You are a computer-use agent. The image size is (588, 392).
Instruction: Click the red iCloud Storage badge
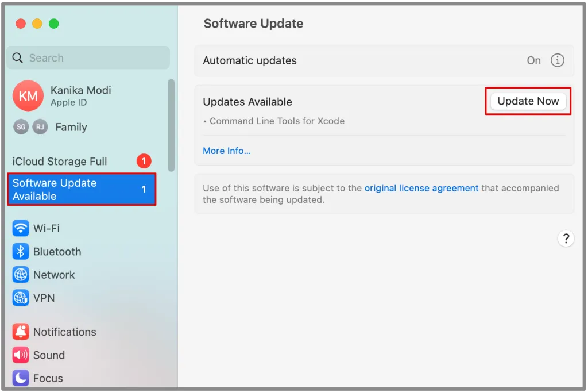144,161
